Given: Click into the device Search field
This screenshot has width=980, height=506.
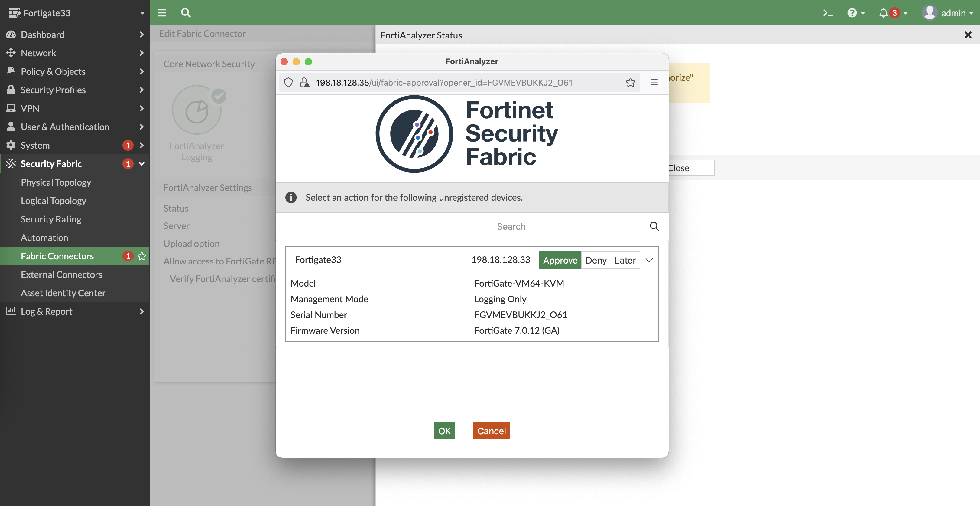Looking at the screenshot, I should click(569, 227).
